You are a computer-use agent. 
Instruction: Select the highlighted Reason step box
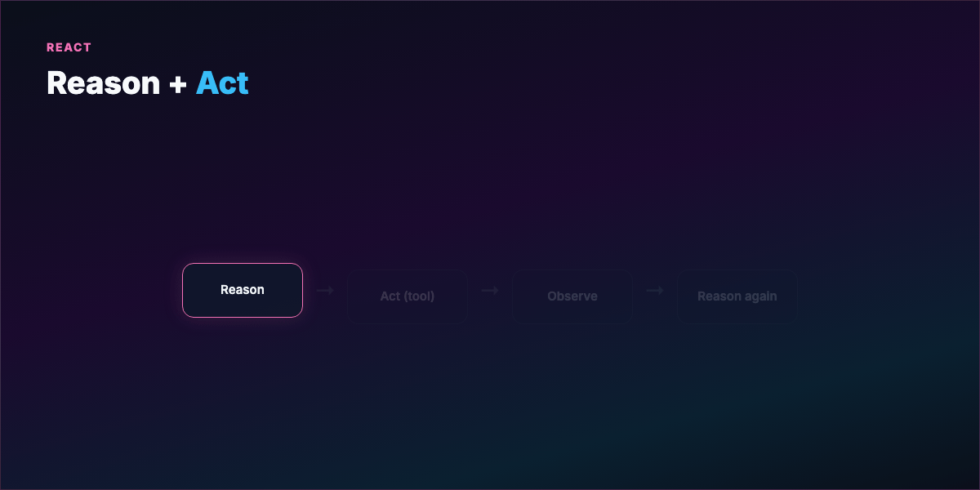pyautogui.click(x=243, y=290)
